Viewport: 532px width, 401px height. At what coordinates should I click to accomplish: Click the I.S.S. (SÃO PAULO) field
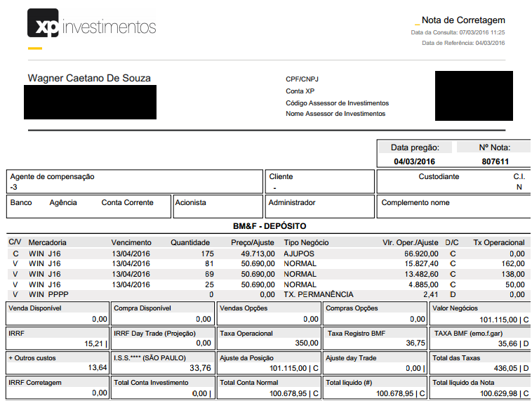pos(162,362)
